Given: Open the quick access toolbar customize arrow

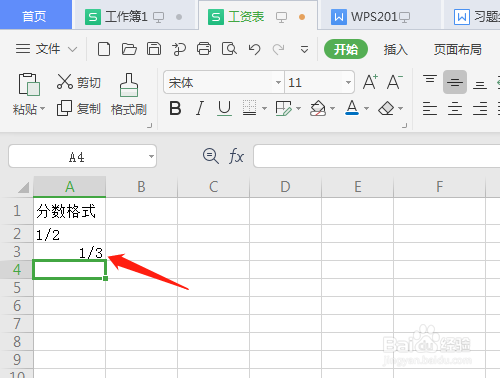Looking at the screenshot, I should [304, 50].
